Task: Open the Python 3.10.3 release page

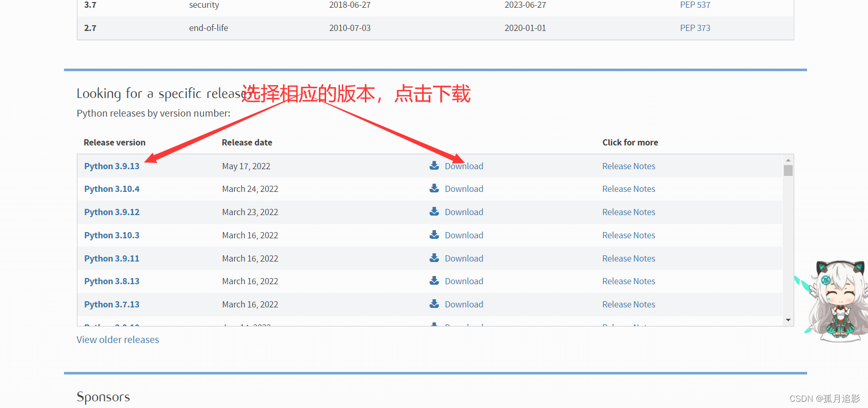Action: click(112, 235)
